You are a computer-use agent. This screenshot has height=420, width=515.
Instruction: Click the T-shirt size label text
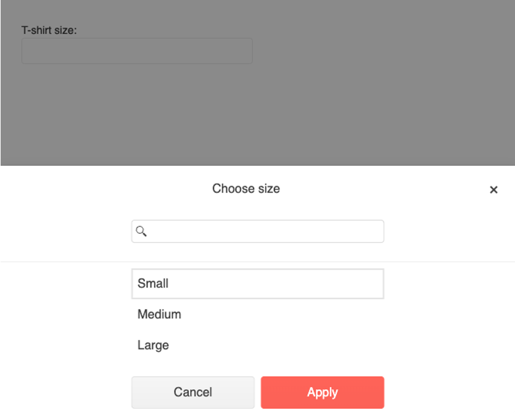pyautogui.click(x=49, y=30)
